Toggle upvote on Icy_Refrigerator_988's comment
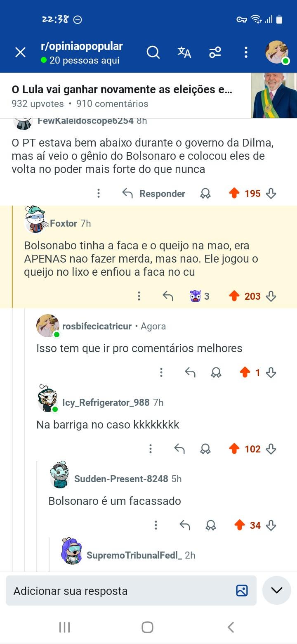This screenshot has width=297, height=644. tap(234, 449)
